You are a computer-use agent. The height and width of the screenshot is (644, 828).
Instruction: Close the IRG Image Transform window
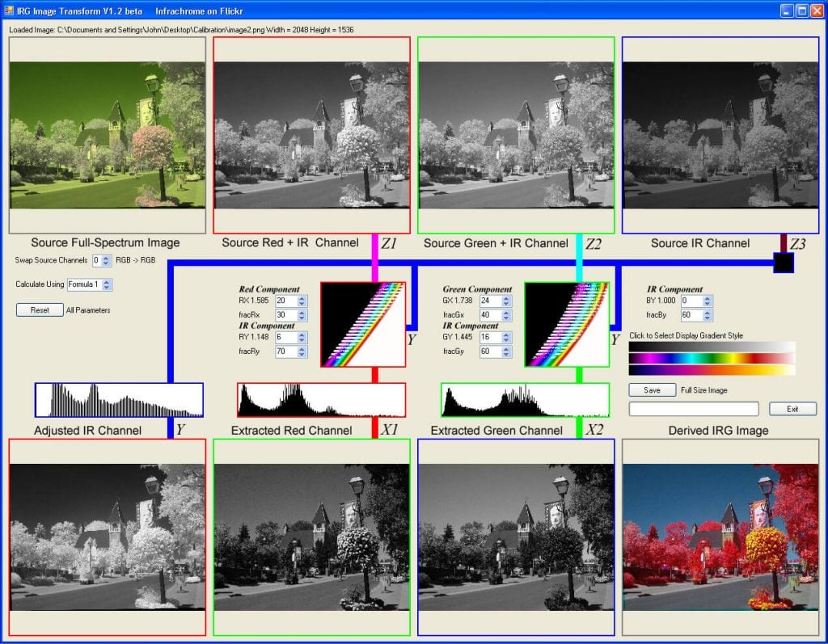pyautogui.click(x=817, y=11)
